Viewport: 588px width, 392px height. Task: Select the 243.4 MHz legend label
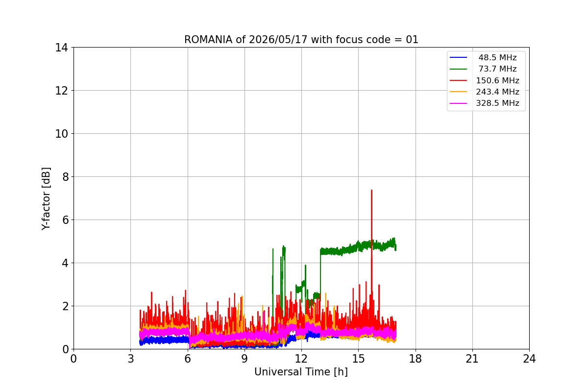coord(497,92)
